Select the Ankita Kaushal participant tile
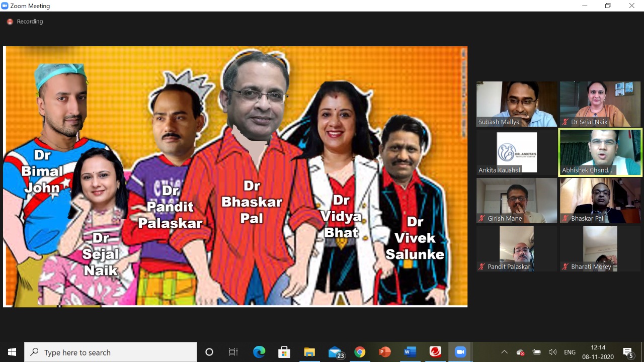Screen dimensions: 644x362 pyautogui.click(x=517, y=152)
